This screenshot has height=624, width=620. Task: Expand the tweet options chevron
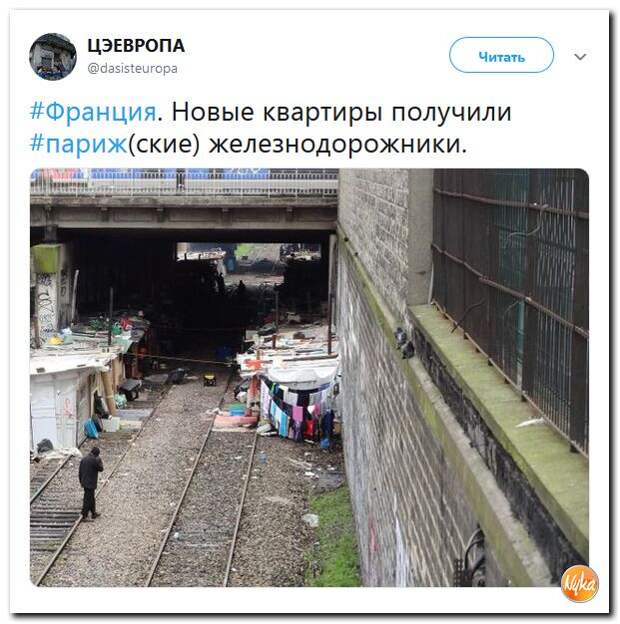tap(580, 57)
